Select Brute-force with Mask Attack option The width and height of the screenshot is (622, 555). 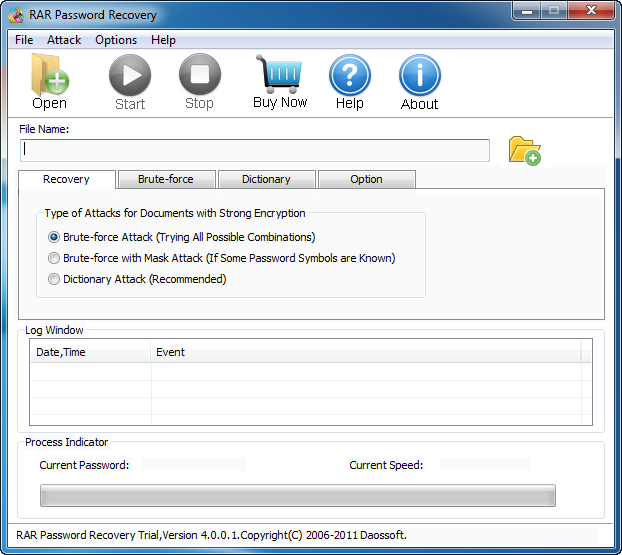[54, 258]
